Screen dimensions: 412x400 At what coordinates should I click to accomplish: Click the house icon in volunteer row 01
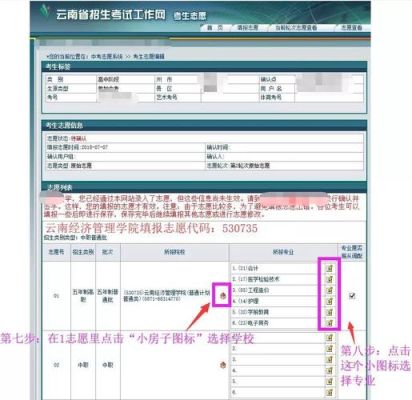tap(223, 295)
